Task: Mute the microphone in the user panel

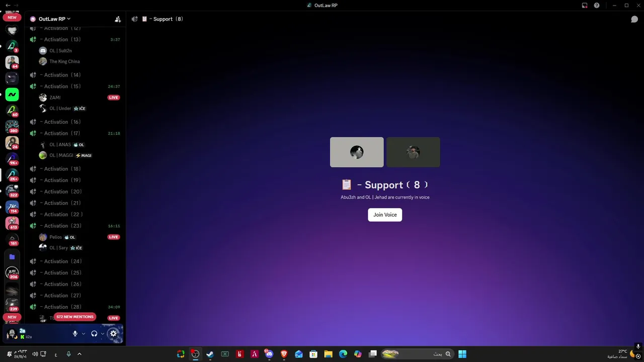Action: point(75,333)
